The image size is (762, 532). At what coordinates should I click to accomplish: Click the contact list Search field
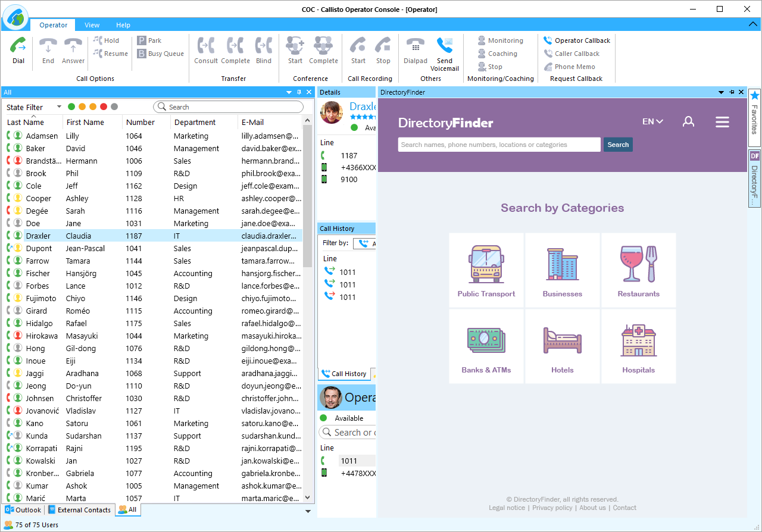tap(229, 107)
